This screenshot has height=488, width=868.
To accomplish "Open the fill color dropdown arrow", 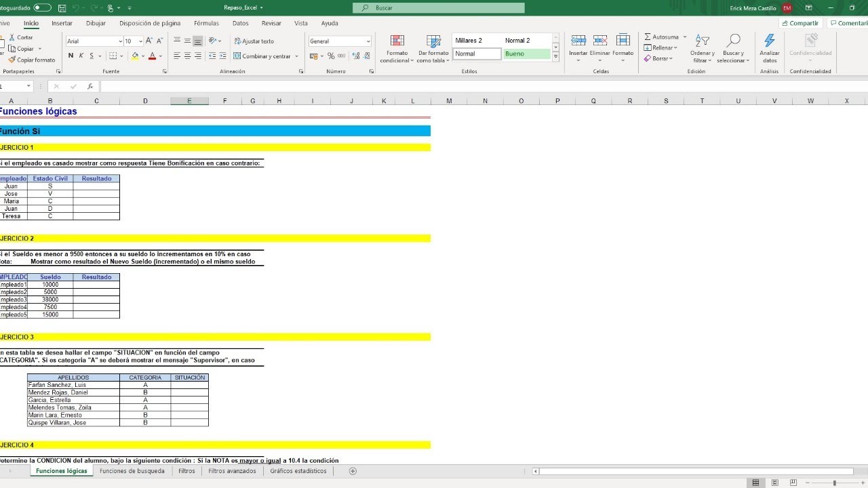I will click(x=142, y=56).
